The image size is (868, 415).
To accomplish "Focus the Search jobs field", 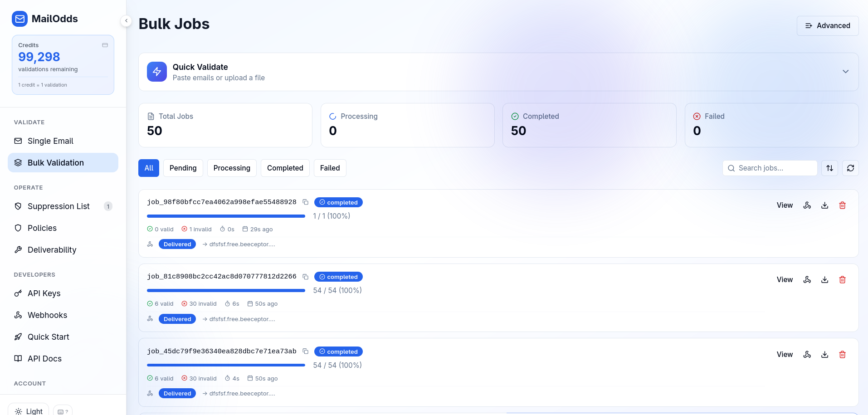I will (770, 168).
